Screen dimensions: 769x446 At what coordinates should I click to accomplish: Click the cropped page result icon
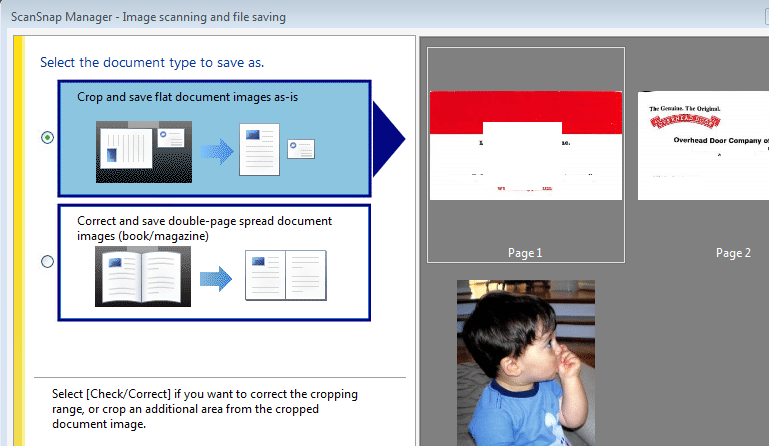[259, 149]
